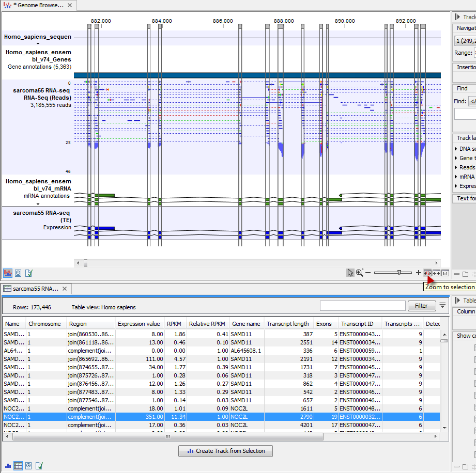Click the Zoom to selection icon
This screenshot has height=473, width=476.
427,273
